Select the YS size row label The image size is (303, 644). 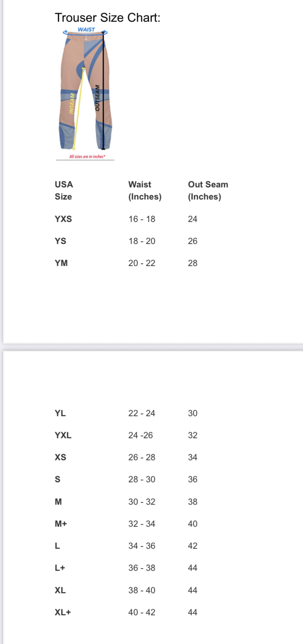coord(60,241)
